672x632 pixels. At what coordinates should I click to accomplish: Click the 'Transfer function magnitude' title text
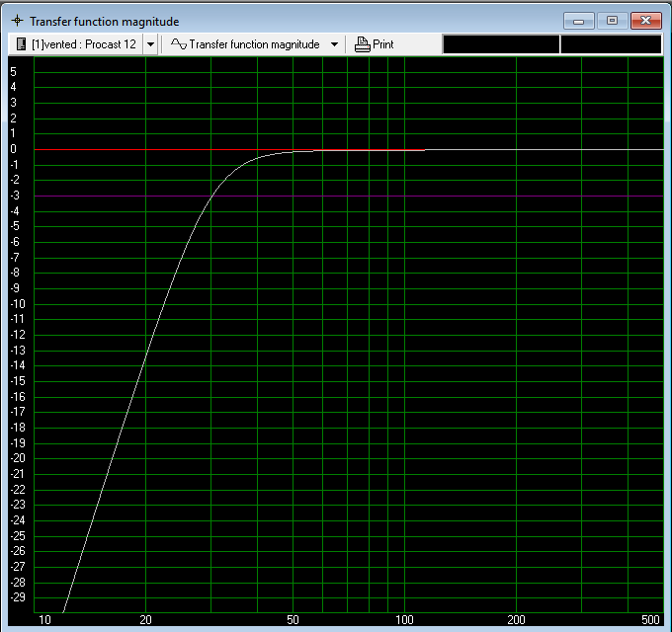click(x=104, y=22)
